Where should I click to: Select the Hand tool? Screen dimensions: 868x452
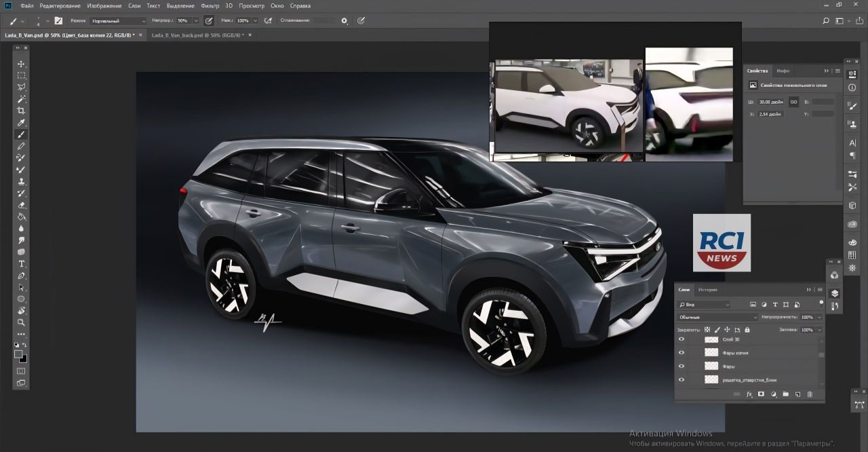[x=21, y=311]
